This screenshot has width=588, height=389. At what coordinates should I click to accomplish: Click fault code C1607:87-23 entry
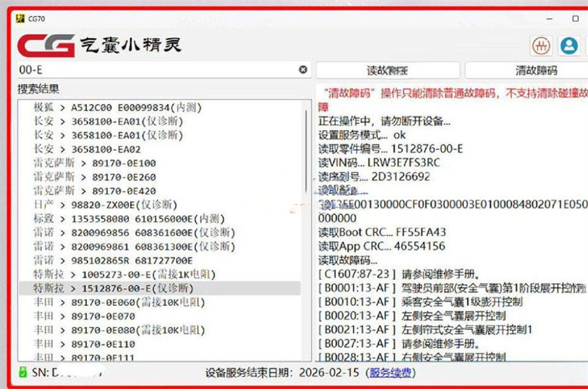point(399,274)
